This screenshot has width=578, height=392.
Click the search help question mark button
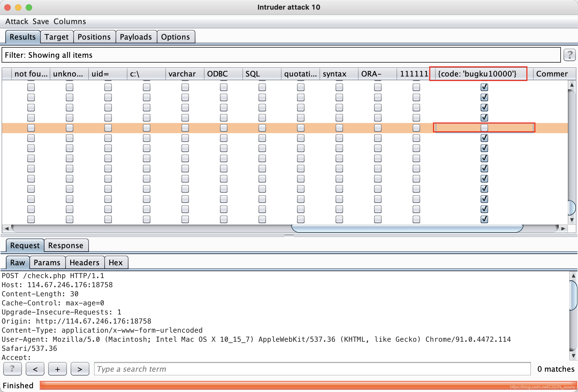12,369
